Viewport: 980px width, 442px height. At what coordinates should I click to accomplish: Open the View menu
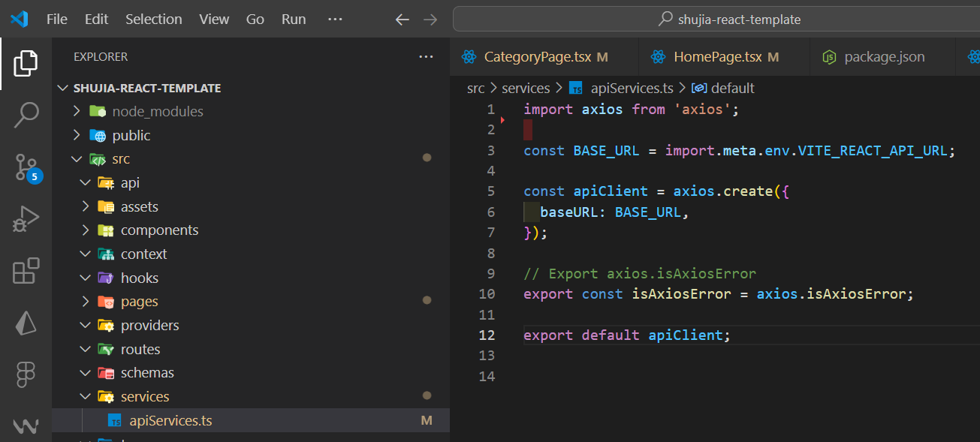click(214, 20)
